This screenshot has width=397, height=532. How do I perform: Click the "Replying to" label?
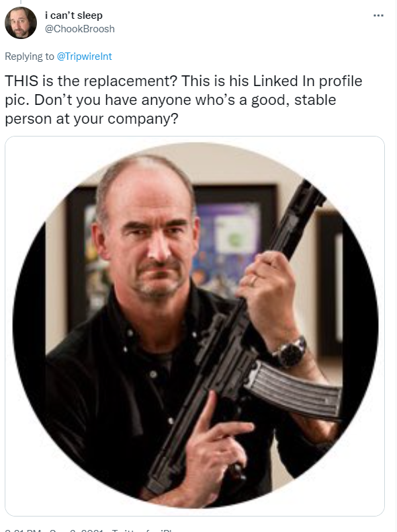[30, 56]
